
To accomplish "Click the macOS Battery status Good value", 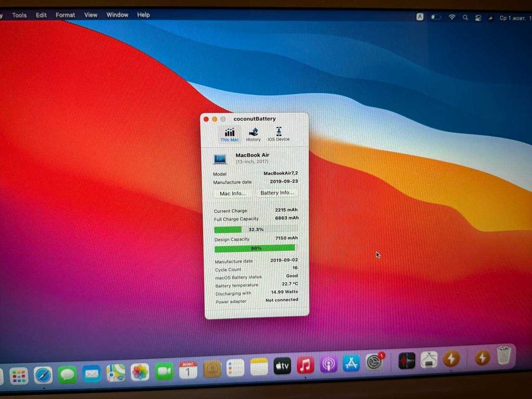I will [292, 276].
